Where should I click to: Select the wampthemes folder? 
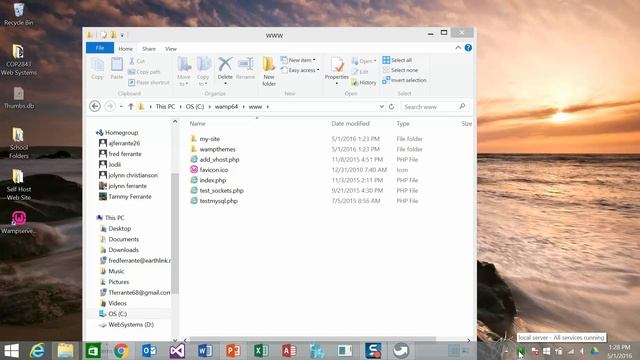[217, 149]
